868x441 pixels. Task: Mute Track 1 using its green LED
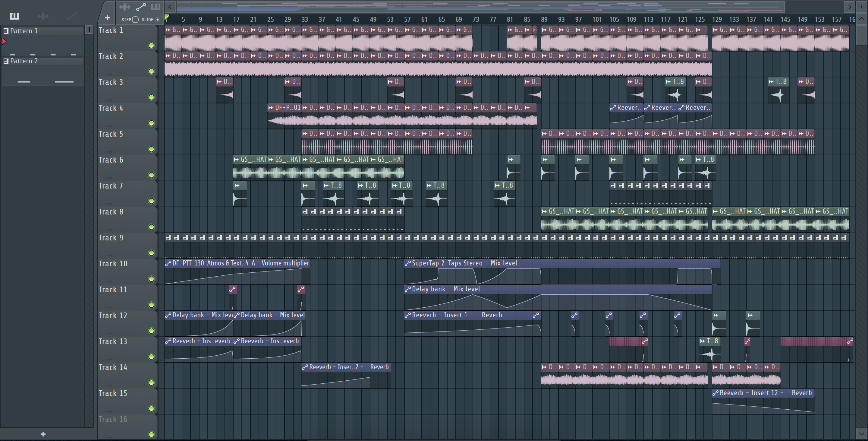(x=152, y=46)
